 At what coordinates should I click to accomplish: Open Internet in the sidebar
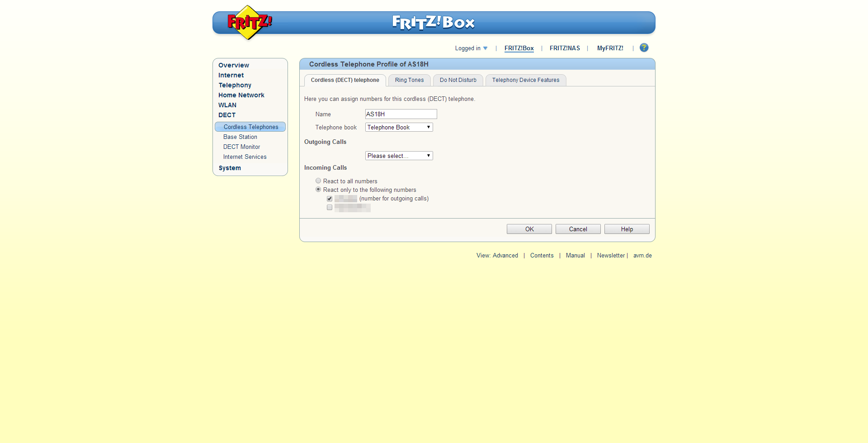click(231, 75)
